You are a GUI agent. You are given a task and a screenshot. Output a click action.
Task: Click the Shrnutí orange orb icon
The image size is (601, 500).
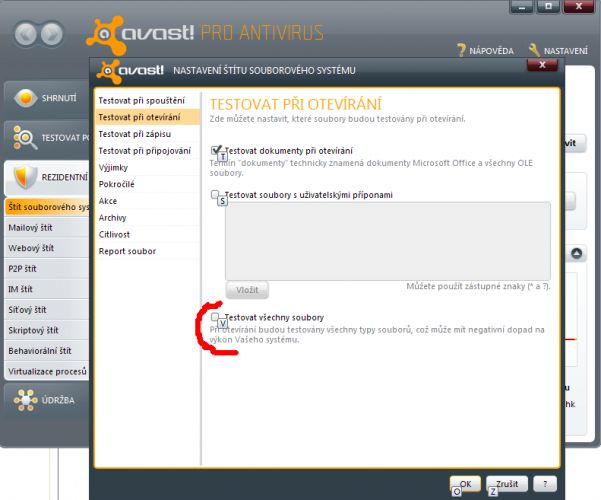(25, 98)
